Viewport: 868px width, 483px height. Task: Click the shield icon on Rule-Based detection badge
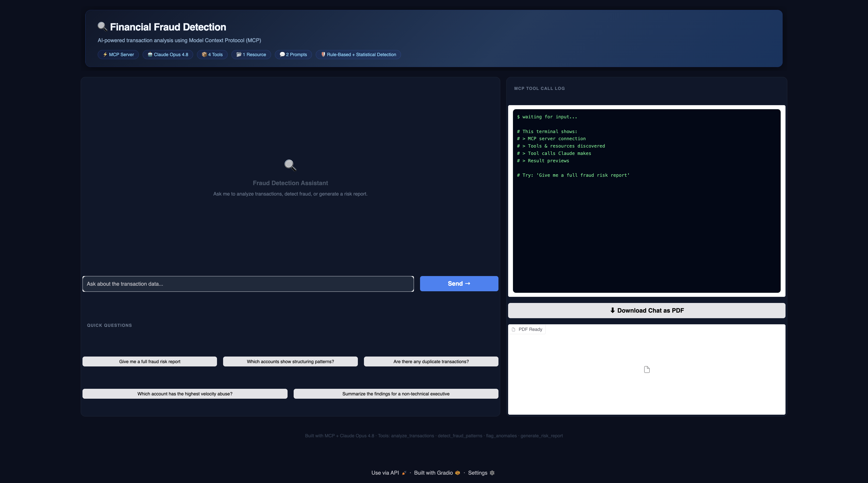(x=323, y=54)
